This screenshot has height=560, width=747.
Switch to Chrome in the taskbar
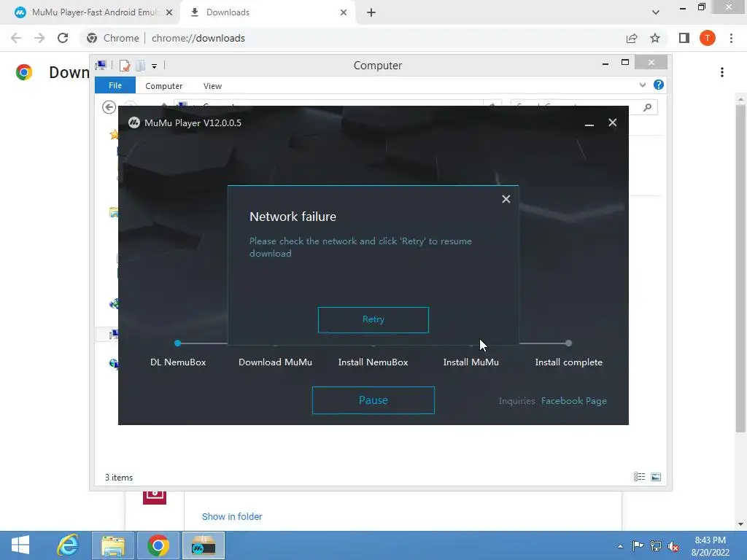click(x=158, y=545)
